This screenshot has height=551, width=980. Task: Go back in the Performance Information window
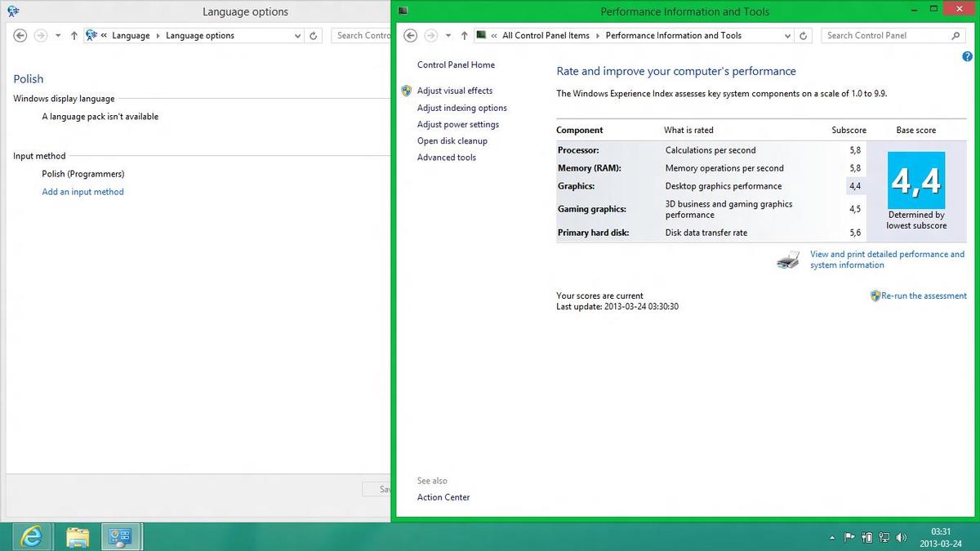[411, 36]
